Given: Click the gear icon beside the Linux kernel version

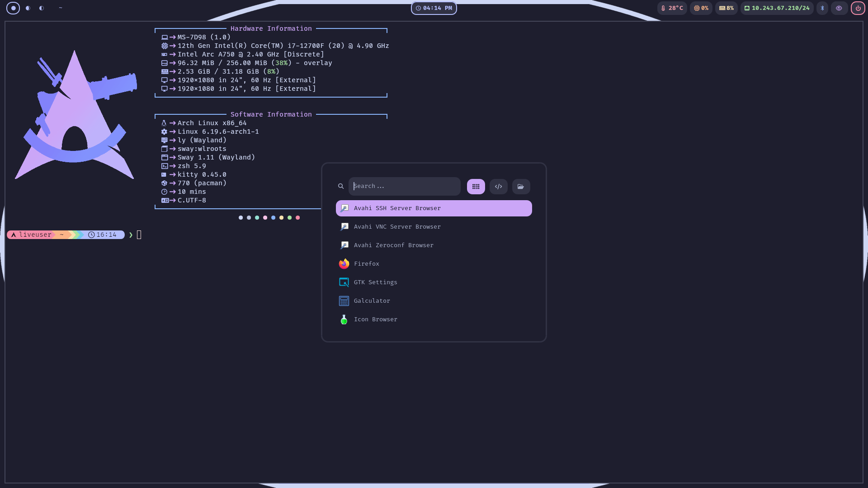Looking at the screenshot, I should click(165, 132).
